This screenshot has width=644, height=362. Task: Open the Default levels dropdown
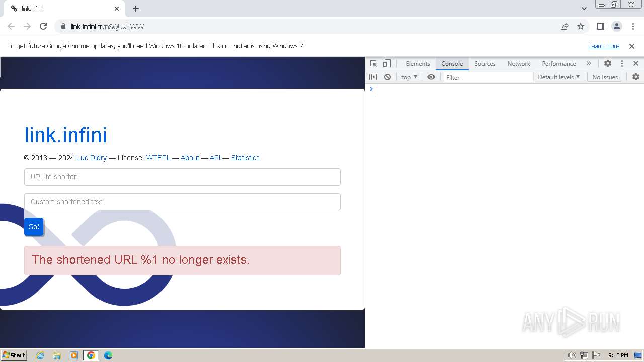(x=558, y=77)
